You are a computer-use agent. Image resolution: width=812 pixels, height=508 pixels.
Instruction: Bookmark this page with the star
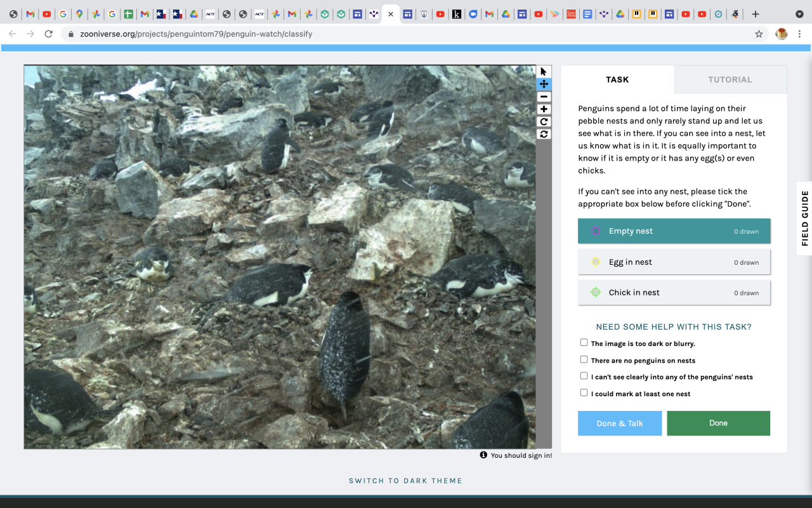tap(759, 34)
